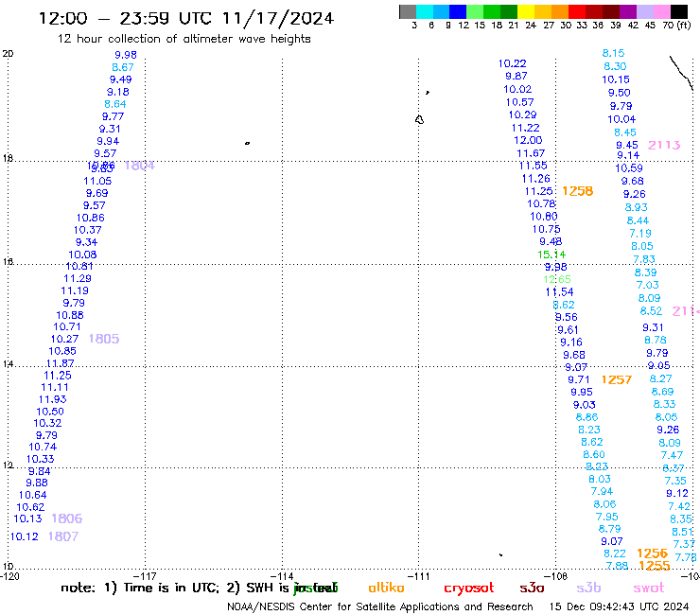Select altika pass time 1256
This screenshot has height=615, width=700.
tap(653, 553)
